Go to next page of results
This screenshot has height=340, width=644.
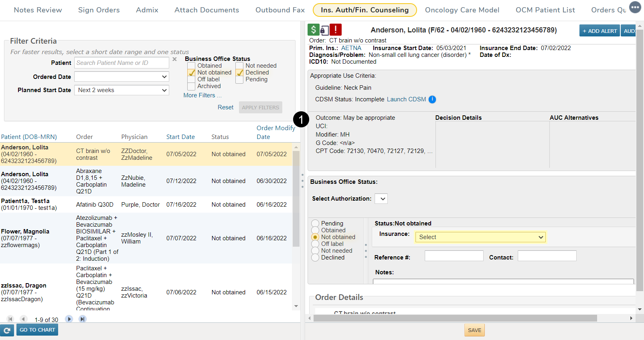click(69, 319)
